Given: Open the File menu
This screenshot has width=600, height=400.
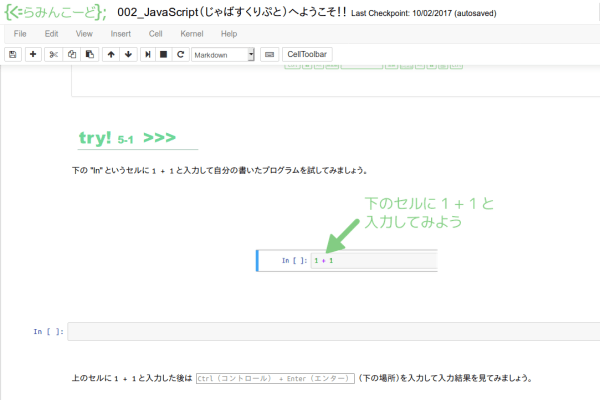Looking at the screenshot, I should click(20, 34).
